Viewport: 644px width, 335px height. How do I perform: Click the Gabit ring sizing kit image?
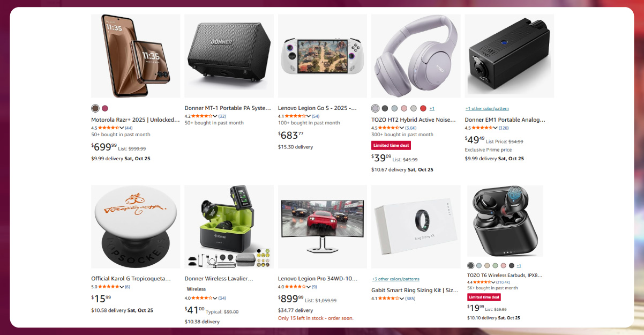416,227
